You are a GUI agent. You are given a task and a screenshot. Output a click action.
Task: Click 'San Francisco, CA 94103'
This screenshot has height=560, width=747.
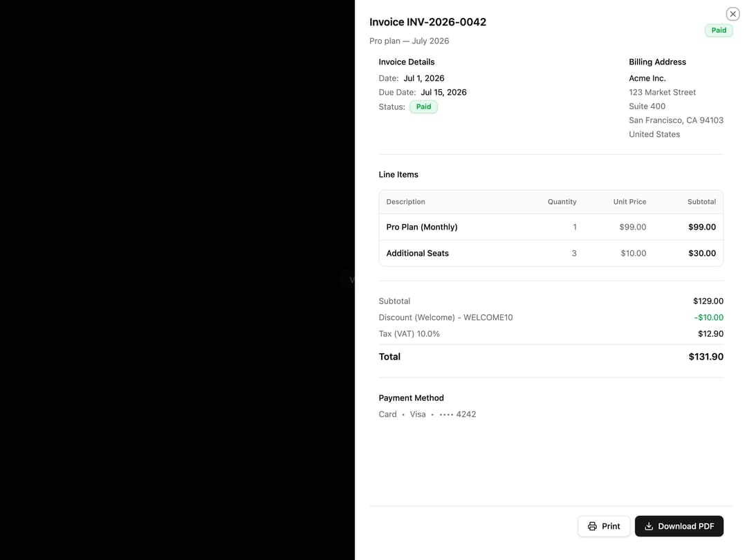click(x=676, y=120)
